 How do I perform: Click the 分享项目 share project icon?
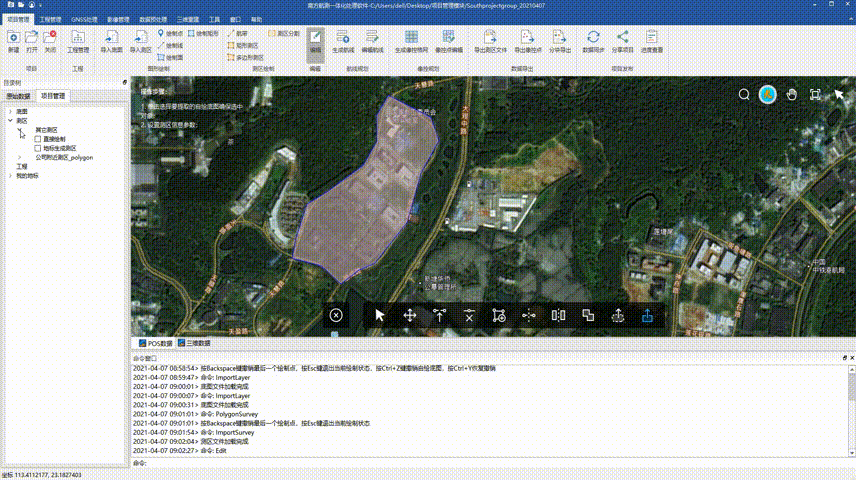[622, 37]
